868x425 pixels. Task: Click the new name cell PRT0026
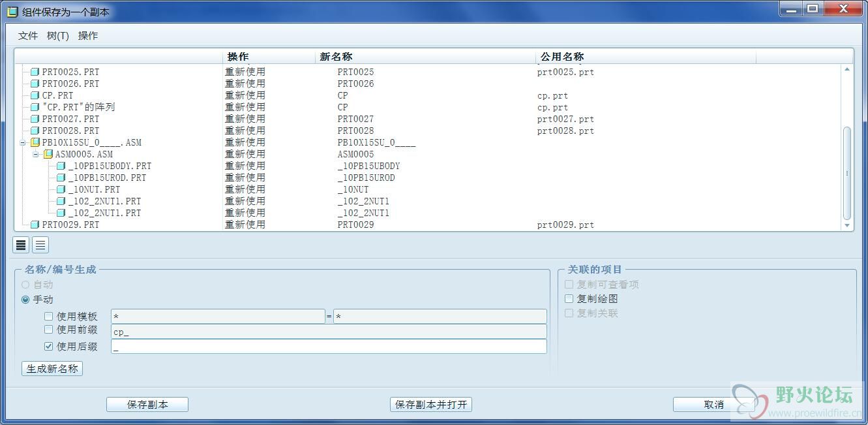355,84
